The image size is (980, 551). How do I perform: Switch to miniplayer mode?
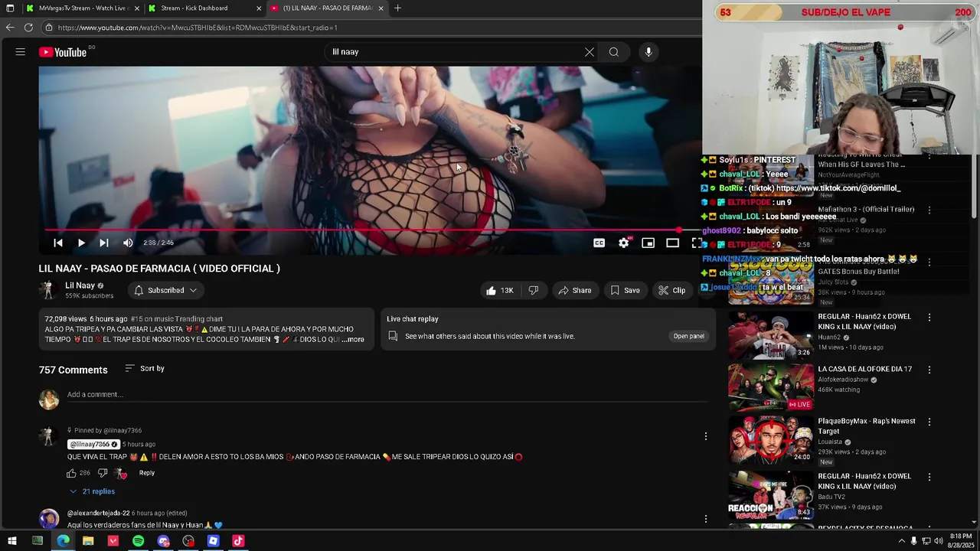click(648, 243)
